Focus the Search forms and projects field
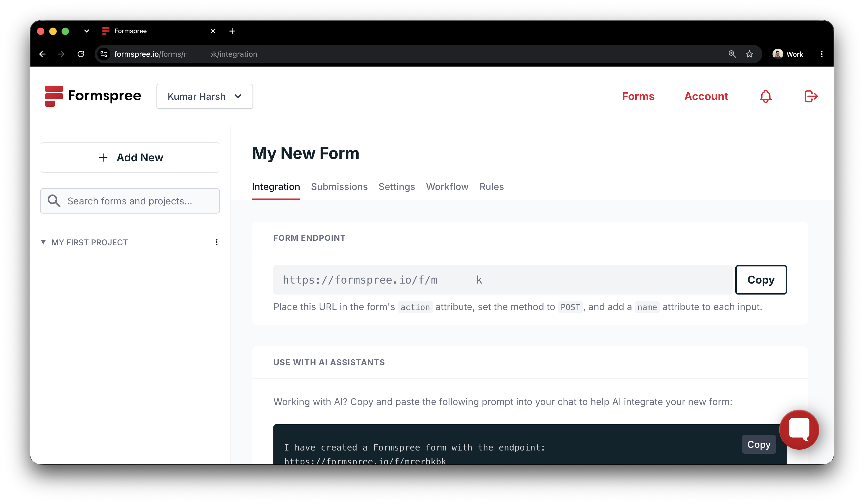 pyautogui.click(x=130, y=201)
